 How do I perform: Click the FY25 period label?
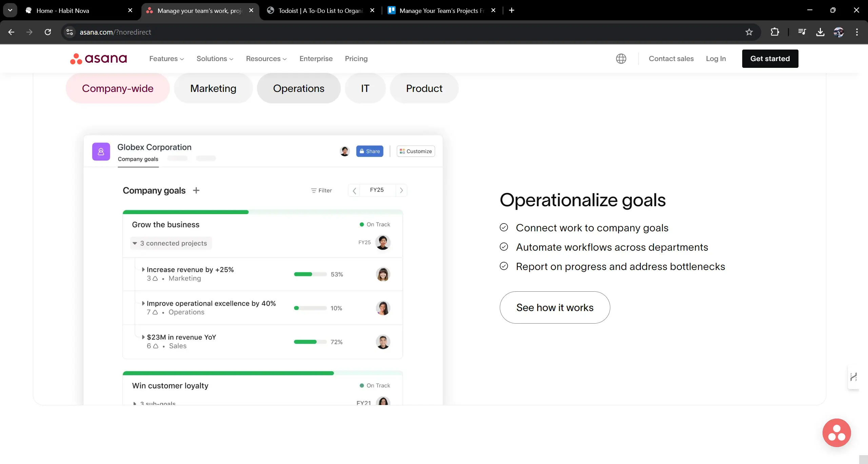(x=377, y=190)
